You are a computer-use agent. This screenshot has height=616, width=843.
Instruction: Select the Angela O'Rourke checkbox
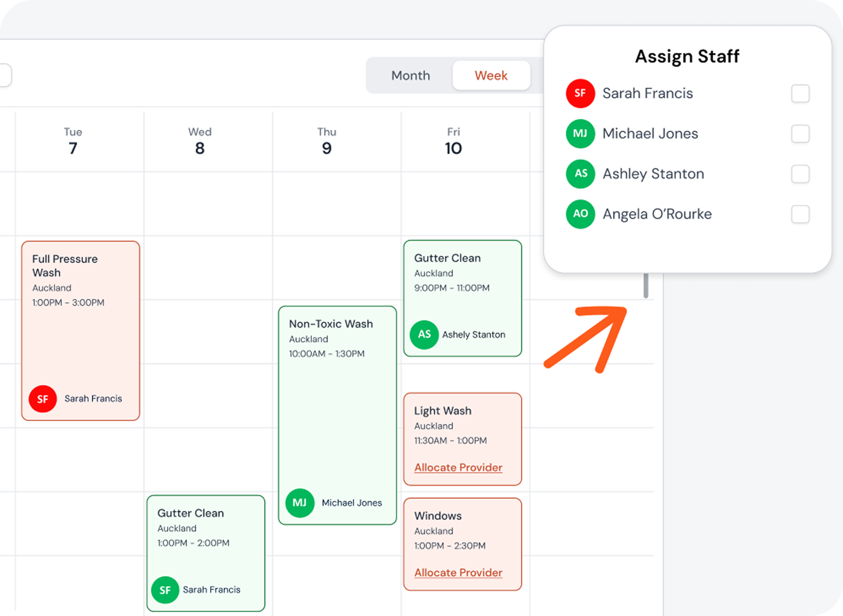pyautogui.click(x=800, y=214)
